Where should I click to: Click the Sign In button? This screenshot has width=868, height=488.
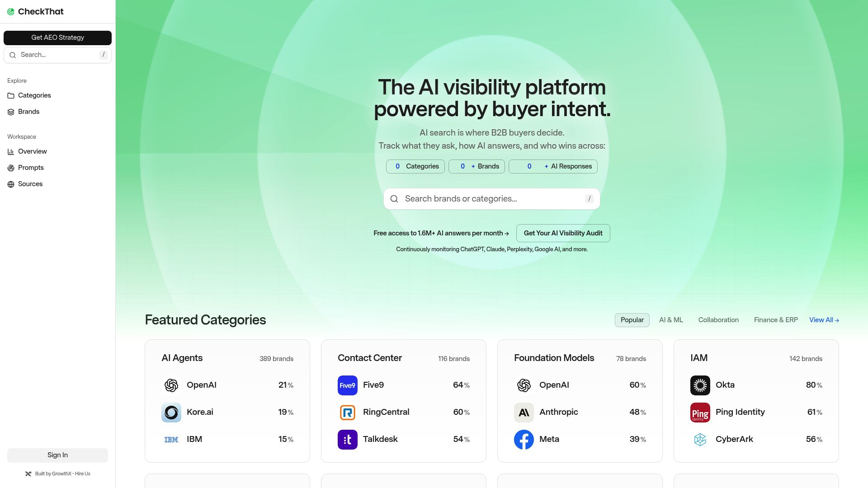click(57, 455)
